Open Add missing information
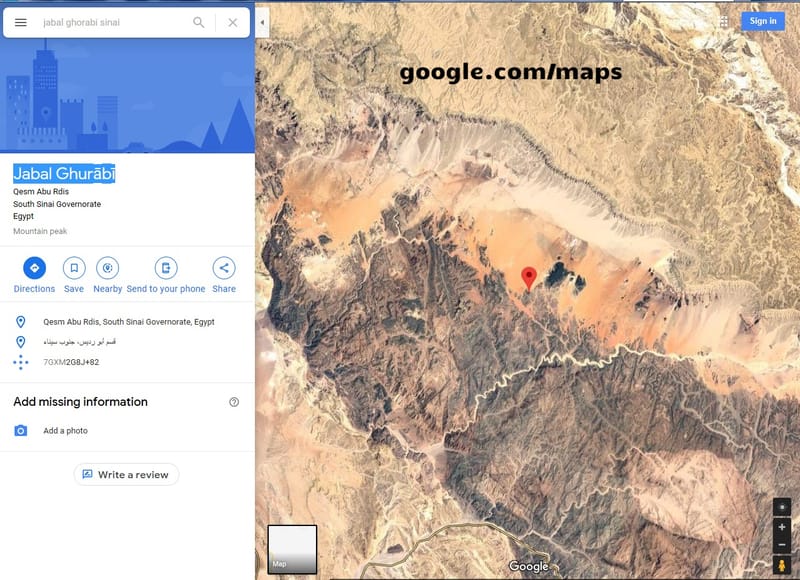Image resolution: width=800 pixels, height=580 pixels. tap(80, 401)
